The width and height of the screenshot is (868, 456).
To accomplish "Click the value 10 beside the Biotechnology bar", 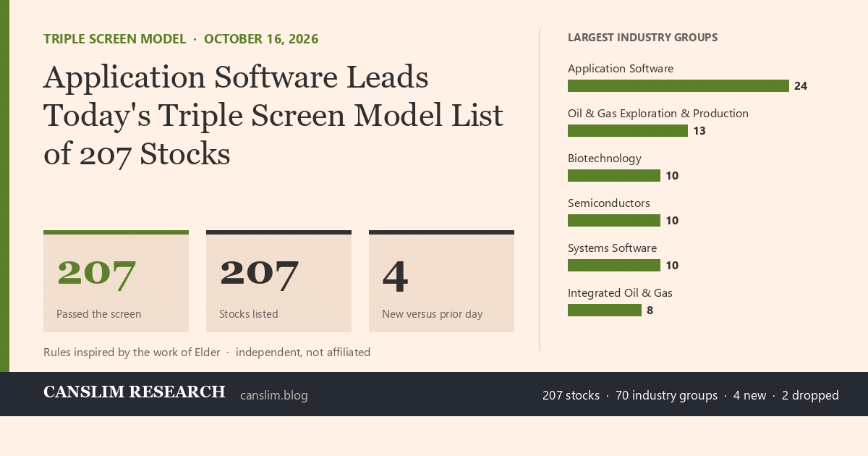I will pos(672,176).
